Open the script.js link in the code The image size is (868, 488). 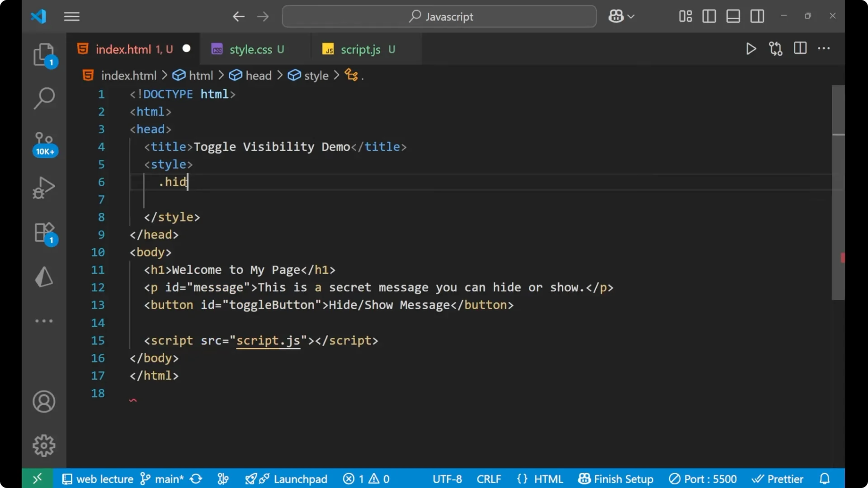pyautogui.click(x=269, y=341)
